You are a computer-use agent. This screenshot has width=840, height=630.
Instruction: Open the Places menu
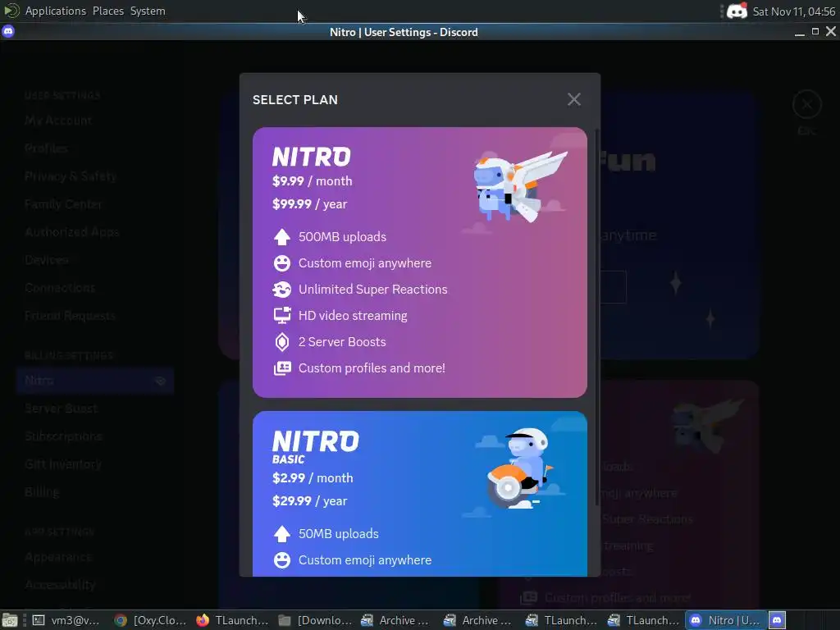108,11
